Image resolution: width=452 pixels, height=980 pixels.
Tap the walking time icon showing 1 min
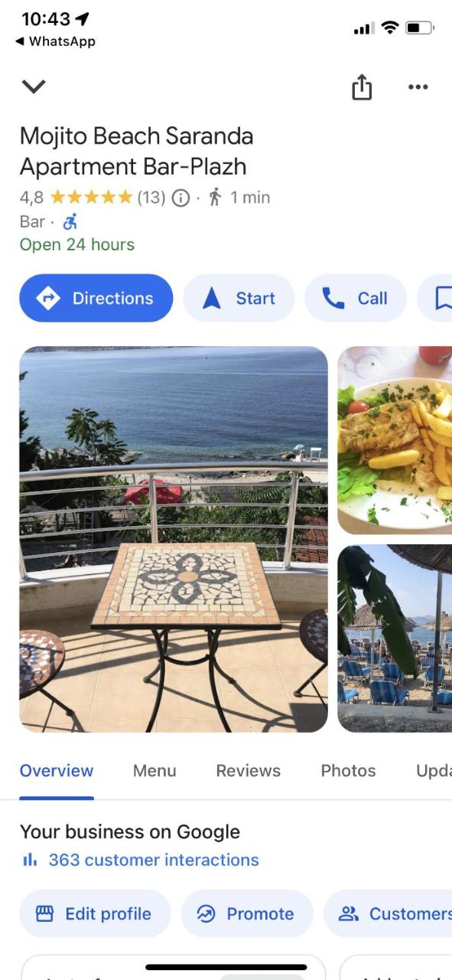click(x=216, y=198)
